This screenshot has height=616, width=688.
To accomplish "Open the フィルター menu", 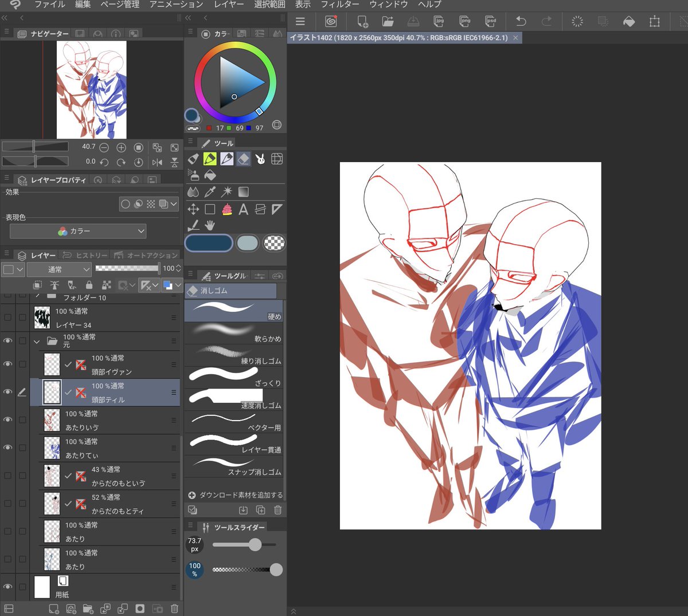I will 339,5.
